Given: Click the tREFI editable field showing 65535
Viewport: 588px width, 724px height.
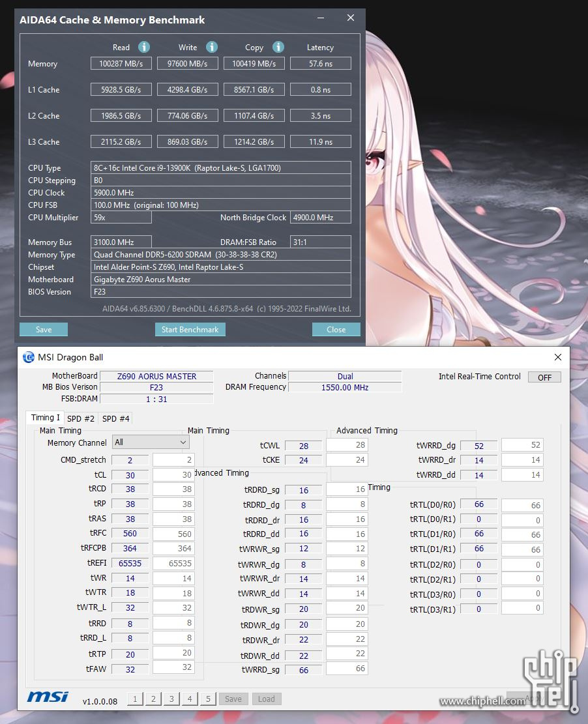Looking at the screenshot, I should [x=173, y=563].
